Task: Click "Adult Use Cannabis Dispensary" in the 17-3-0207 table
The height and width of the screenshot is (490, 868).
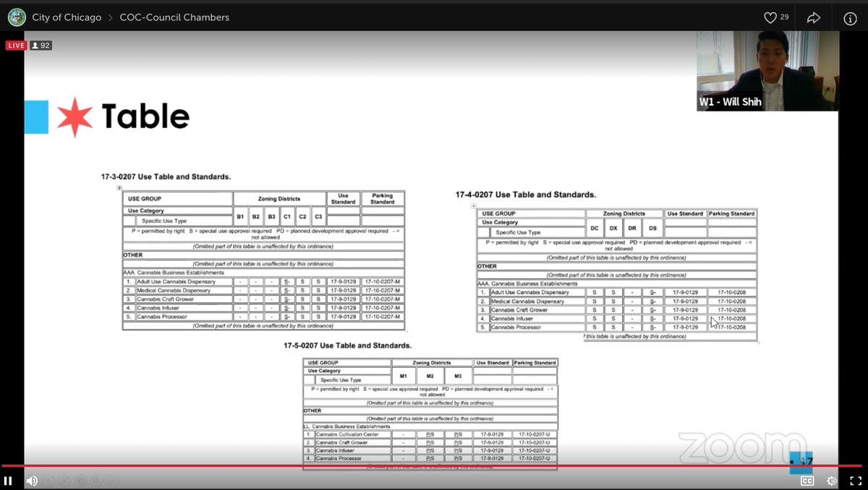Action: (x=176, y=282)
